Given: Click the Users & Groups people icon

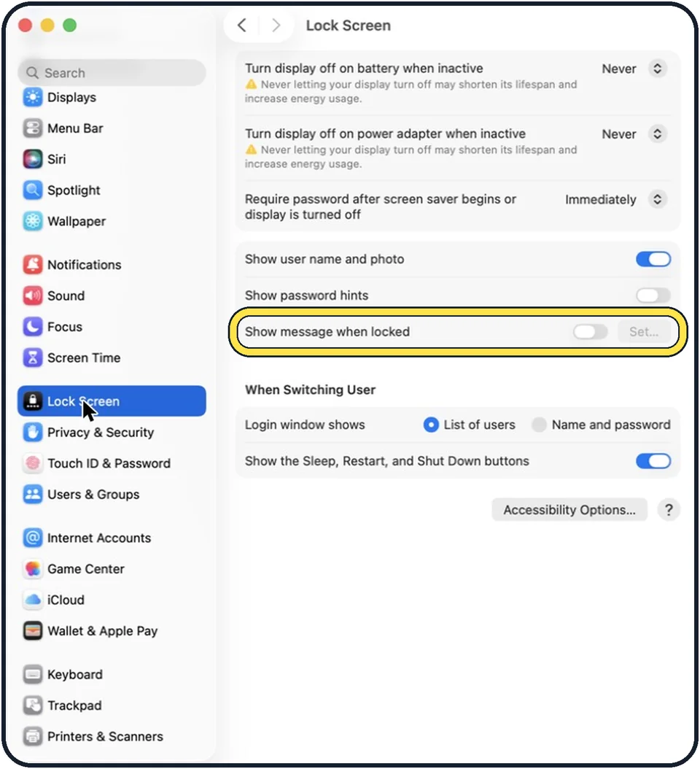Looking at the screenshot, I should [x=33, y=494].
